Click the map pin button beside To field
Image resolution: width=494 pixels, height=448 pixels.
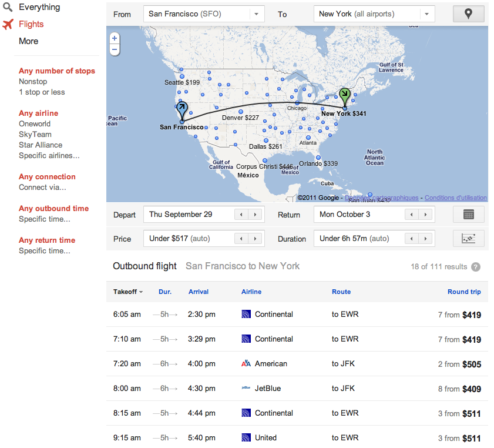pos(468,14)
